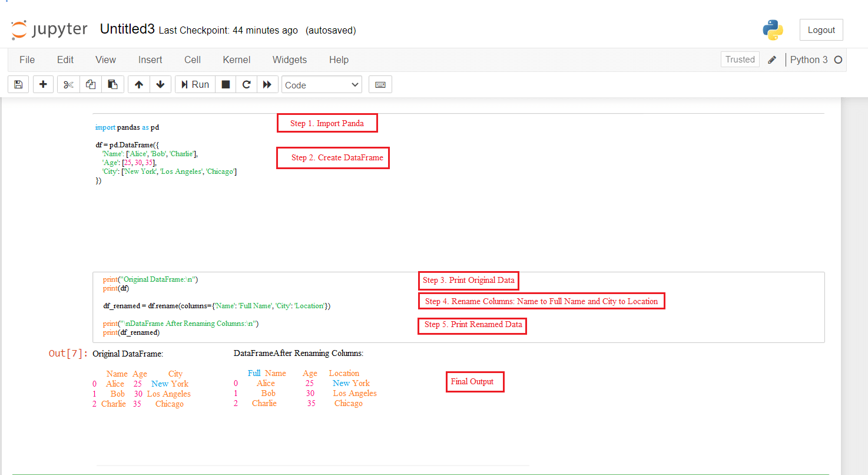Screen dimensions: 868x475
Task: Save the notebook with the floppy disk icon
Action: (18, 85)
